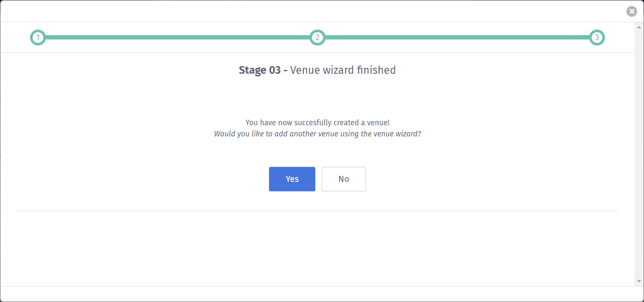Viewport: 644px width, 302px height.
Task: Click progress bar between steps 2 and 3
Action: point(457,38)
